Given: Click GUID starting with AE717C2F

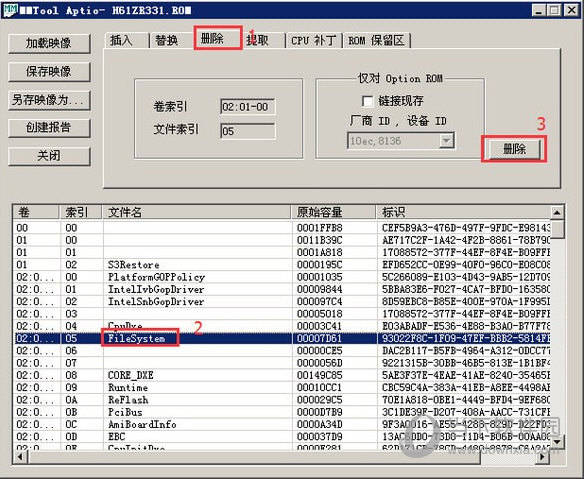Looking at the screenshot, I should tap(466, 240).
